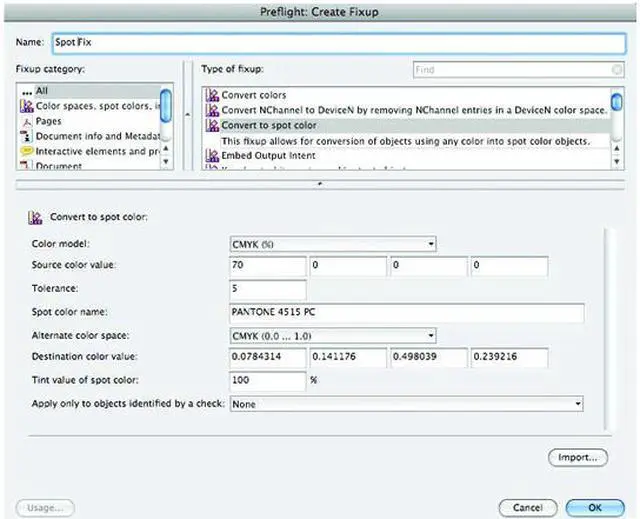640x519 pixels.
Task: Click Destination color value 0.0784314 field
Action: pos(268,357)
